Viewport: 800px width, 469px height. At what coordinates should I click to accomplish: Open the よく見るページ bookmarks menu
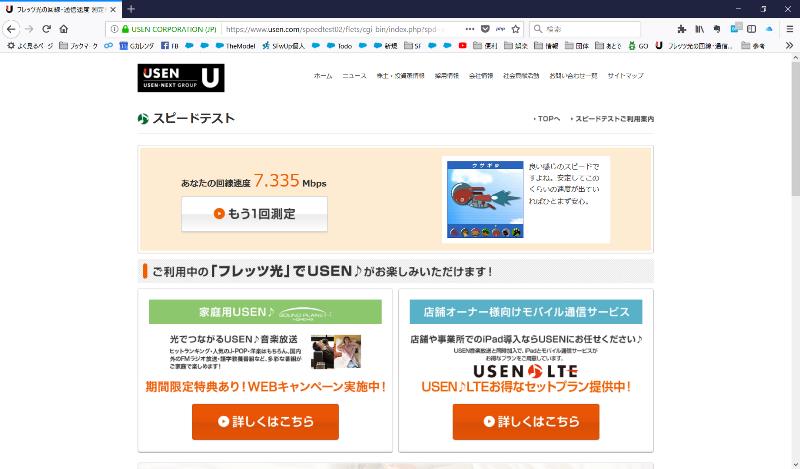[x=30, y=46]
